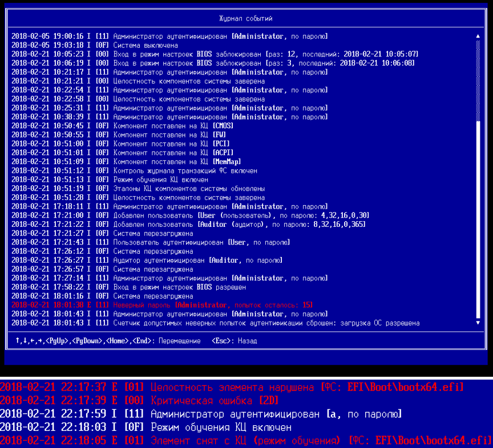Viewport: 493px width, 448px height.
Task: Select the red 'Неверный пароль' error entry
Action: (162, 305)
